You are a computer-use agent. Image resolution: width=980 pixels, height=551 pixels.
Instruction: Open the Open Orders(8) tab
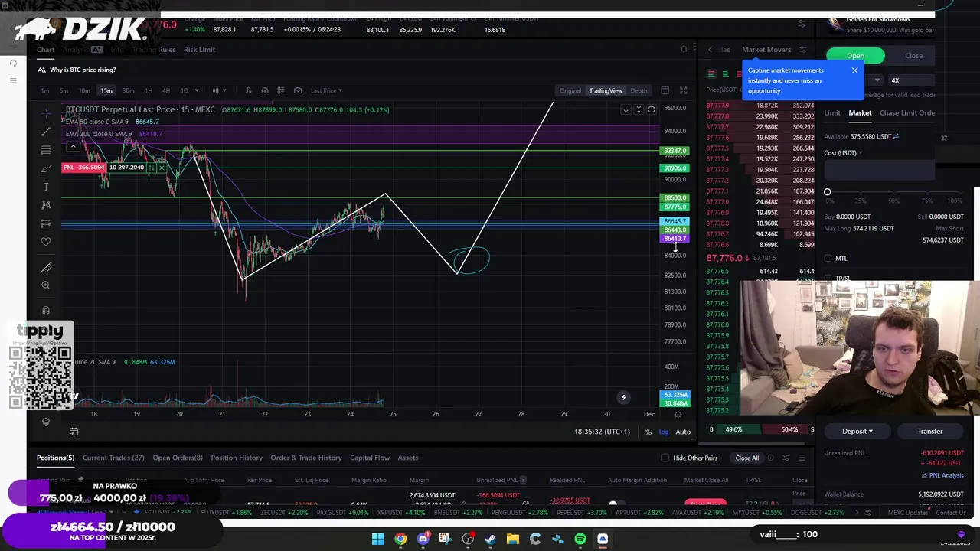point(178,458)
